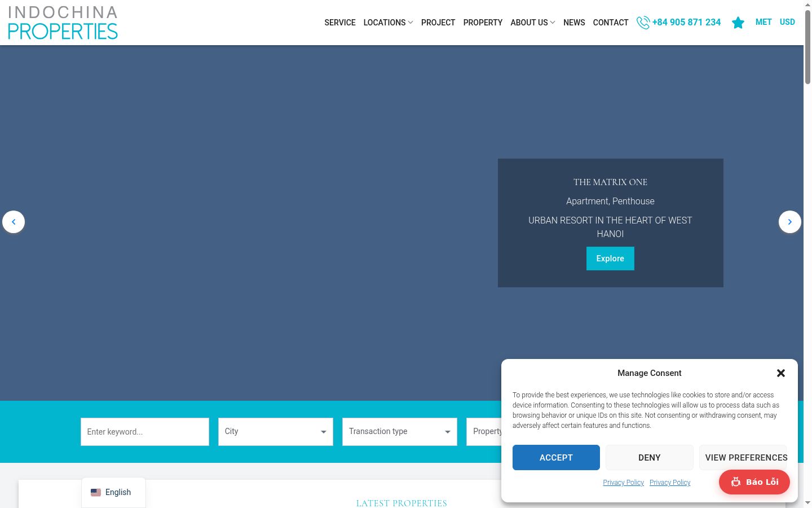Switch currency to USD
The width and height of the screenshot is (812, 508).
(787, 22)
